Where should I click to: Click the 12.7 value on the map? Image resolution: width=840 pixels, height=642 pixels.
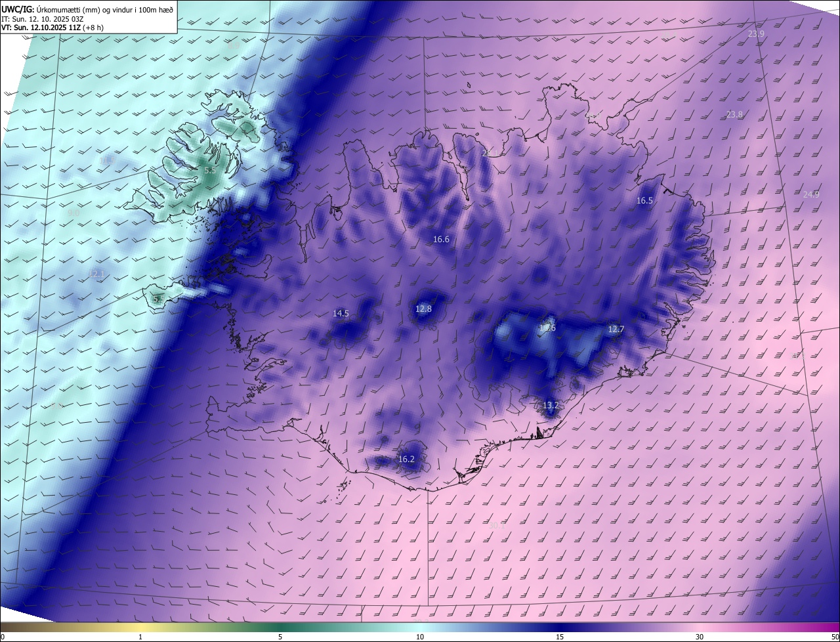point(616,330)
